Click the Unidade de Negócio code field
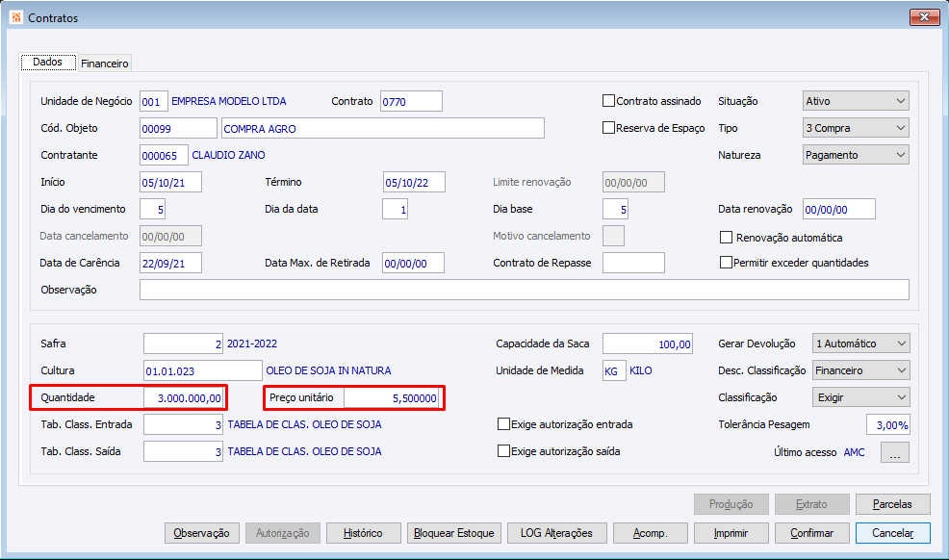The image size is (949, 560). click(154, 102)
